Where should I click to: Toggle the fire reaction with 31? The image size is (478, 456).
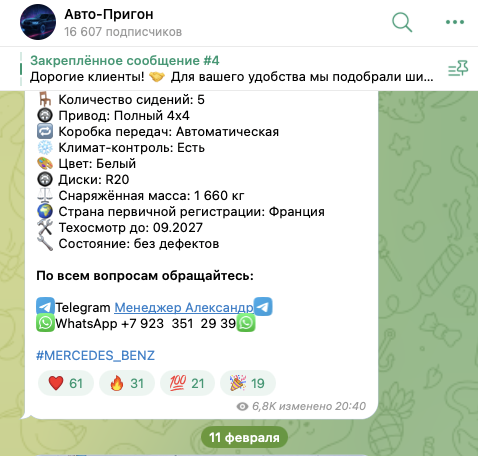pos(127,383)
